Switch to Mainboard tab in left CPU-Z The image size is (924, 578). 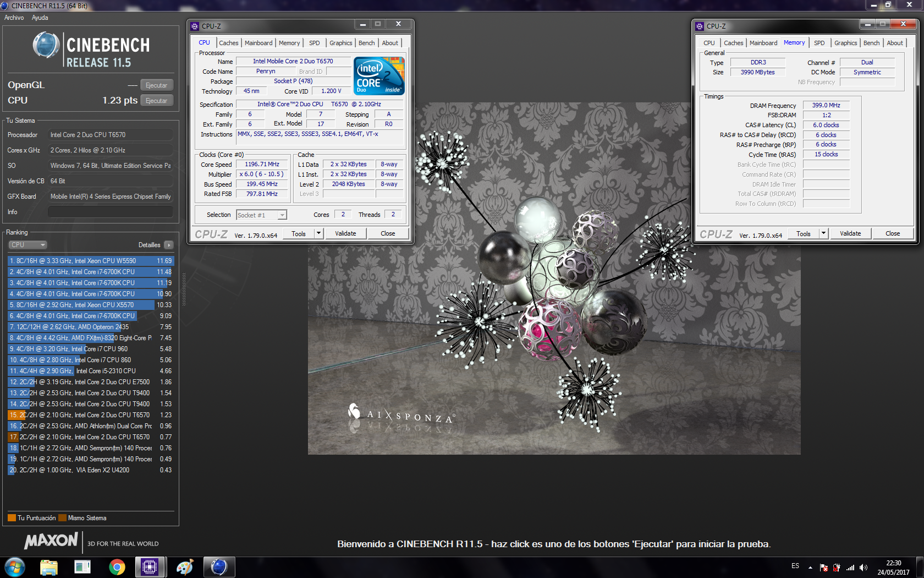(x=258, y=43)
